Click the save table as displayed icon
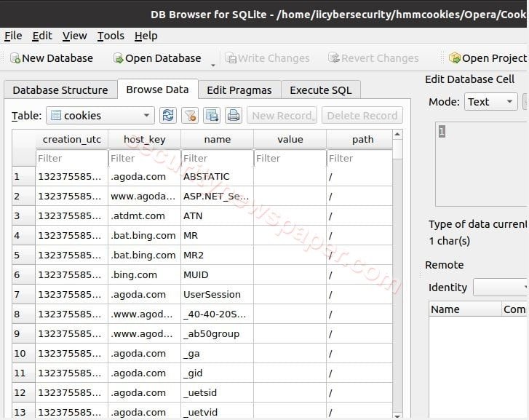The image size is (529, 420). (x=212, y=116)
